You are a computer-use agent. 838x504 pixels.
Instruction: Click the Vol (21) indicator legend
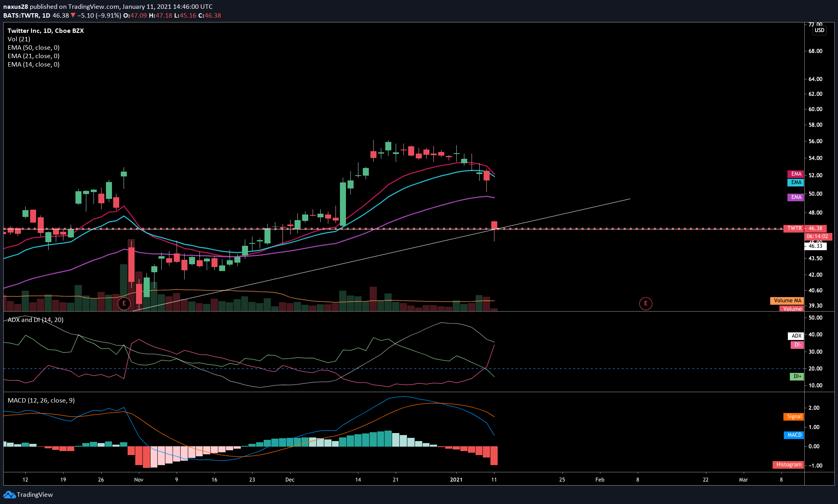coord(19,39)
